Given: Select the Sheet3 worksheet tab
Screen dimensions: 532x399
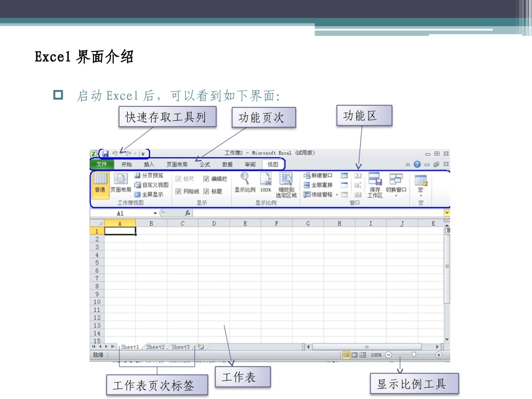Looking at the screenshot, I should coord(180,347).
